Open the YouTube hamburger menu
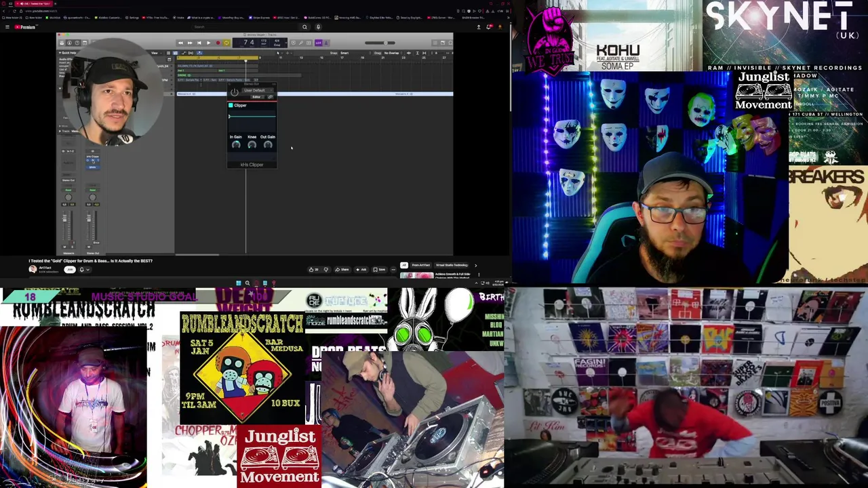868x488 pixels. tap(7, 27)
